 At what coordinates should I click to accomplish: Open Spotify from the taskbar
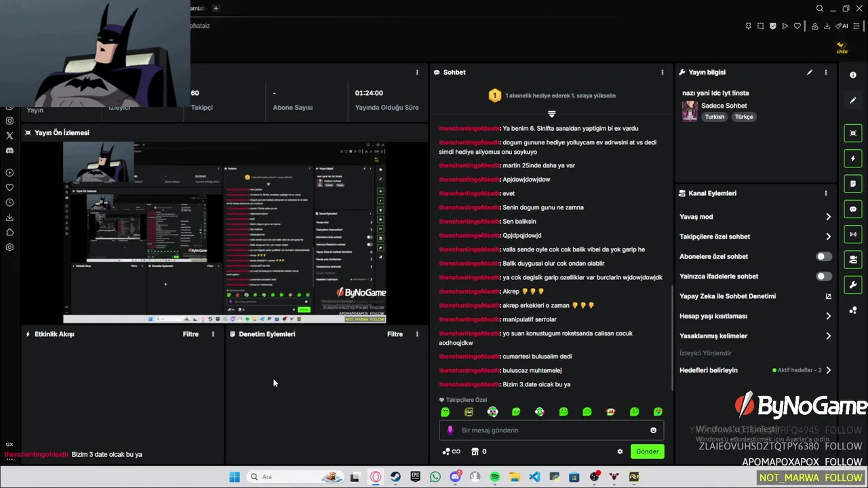495,477
